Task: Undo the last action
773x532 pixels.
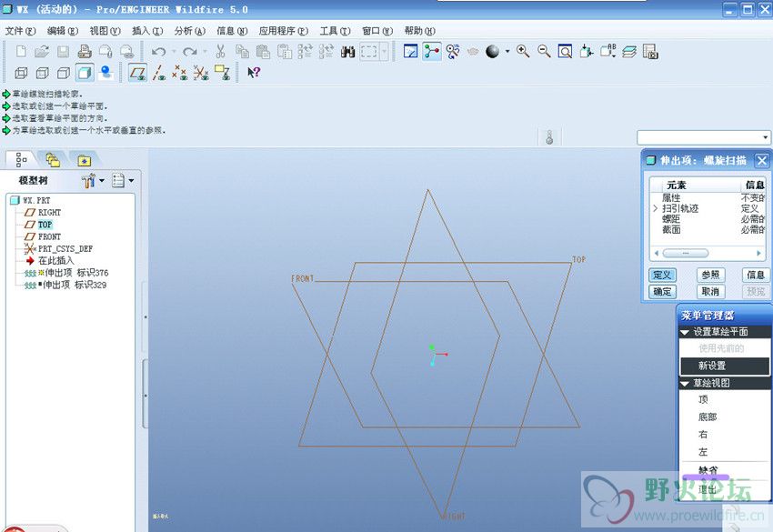Action: [x=158, y=51]
